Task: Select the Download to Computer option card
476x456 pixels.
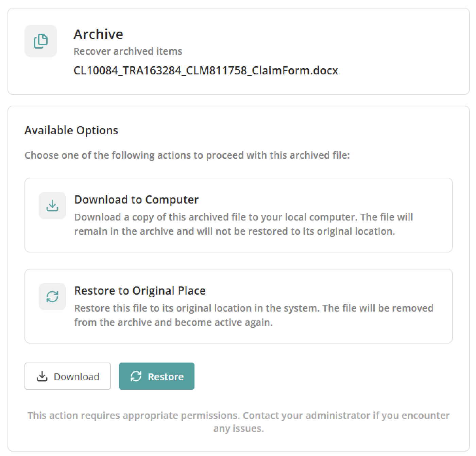Action: (x=239, y=215)
